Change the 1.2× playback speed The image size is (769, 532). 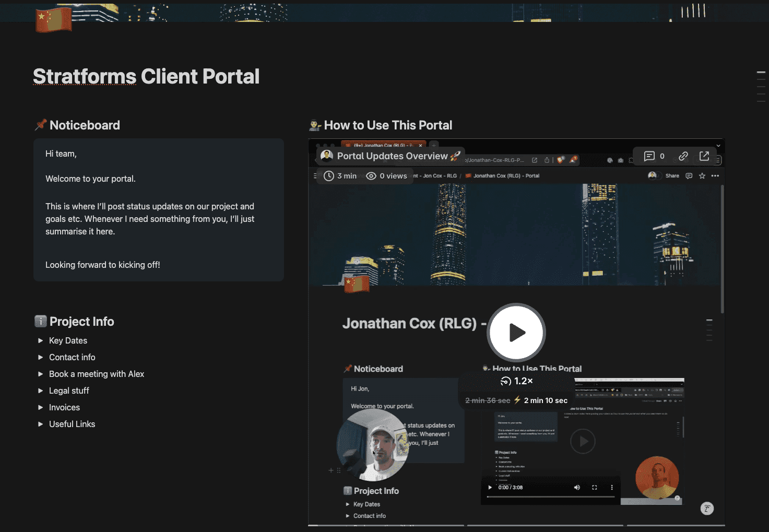click(x=517, y=381)
